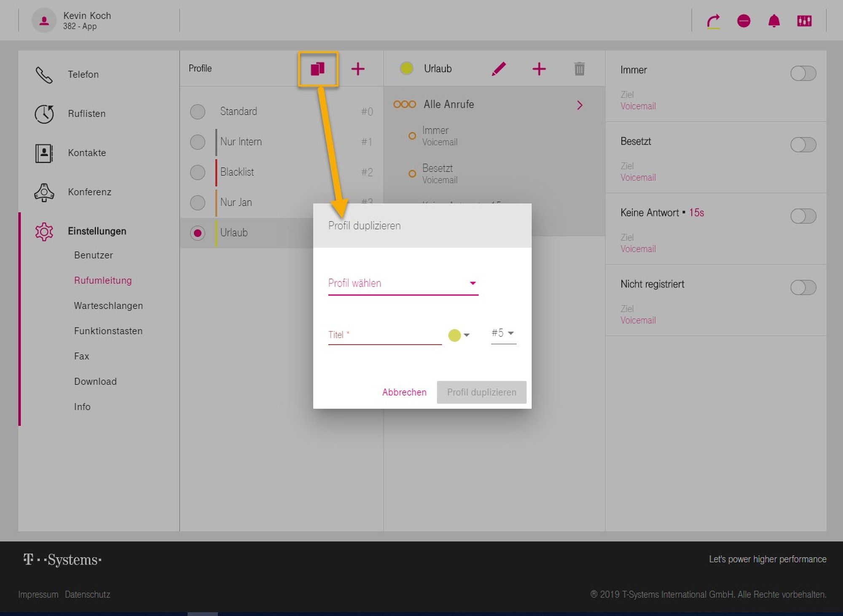Click the duplicate profile icon
Screen dimensions: 843x616
pyautogui.click(x=317, y=69)
